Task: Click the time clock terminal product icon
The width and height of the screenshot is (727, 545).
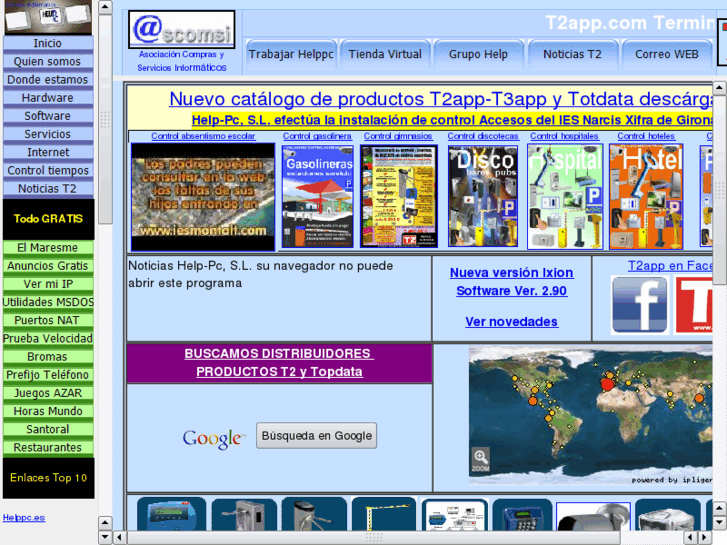Action: [x=171, y=514]
